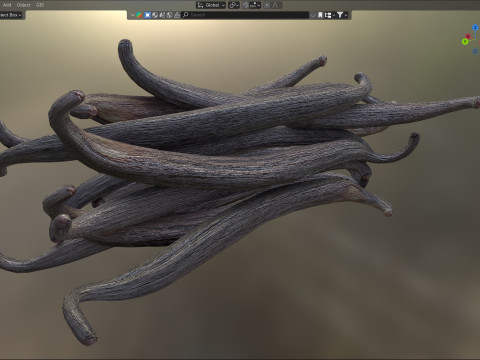Expand the asset browser editor-type chevron
The image size is (480, 360).
point(132,15)
